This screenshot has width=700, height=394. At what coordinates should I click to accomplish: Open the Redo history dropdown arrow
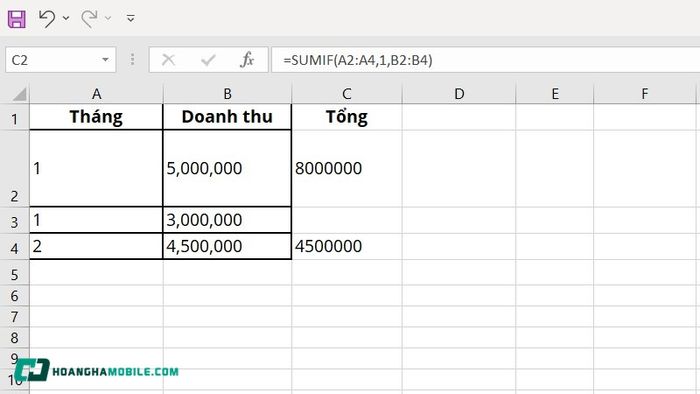108,18
